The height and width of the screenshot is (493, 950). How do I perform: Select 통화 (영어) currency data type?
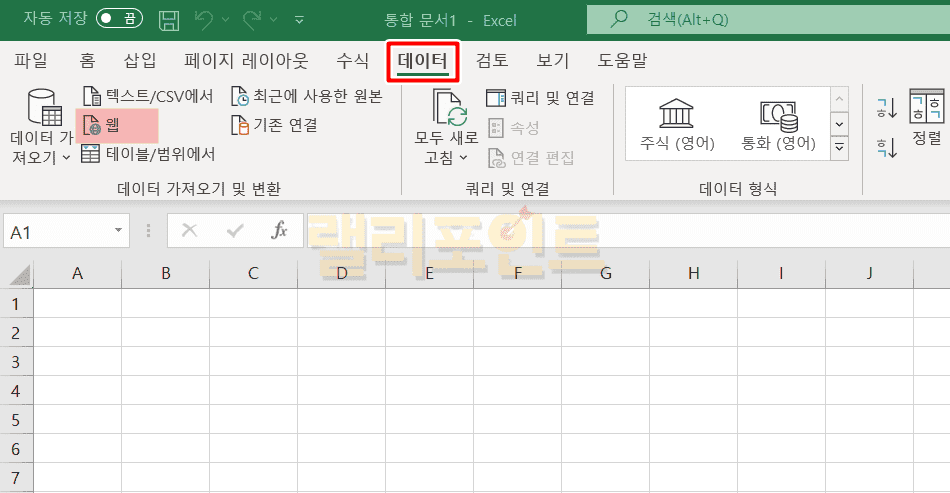tap(778, 124)
